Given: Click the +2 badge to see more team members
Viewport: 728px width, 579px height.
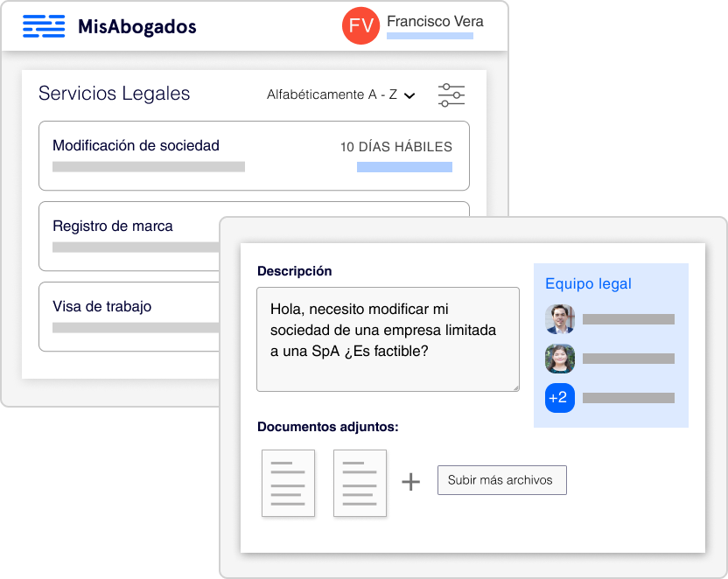Looking at the screenshot, I should click(559, 398).
